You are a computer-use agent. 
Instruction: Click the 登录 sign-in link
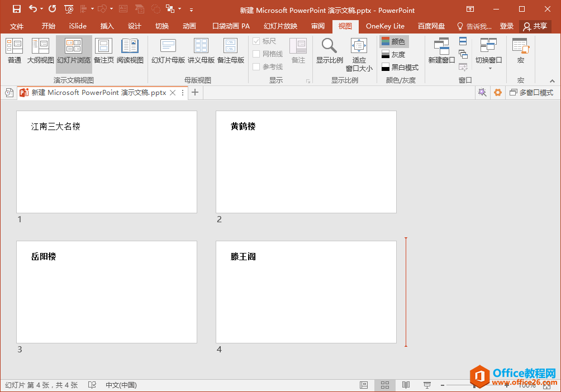507,26
